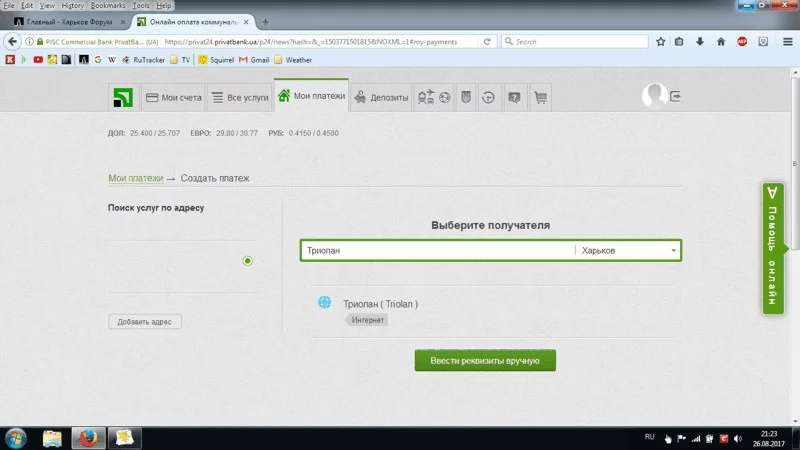Click the logout exit icon
The height and width of the screenshot is (450, 800).
point(675,96)
